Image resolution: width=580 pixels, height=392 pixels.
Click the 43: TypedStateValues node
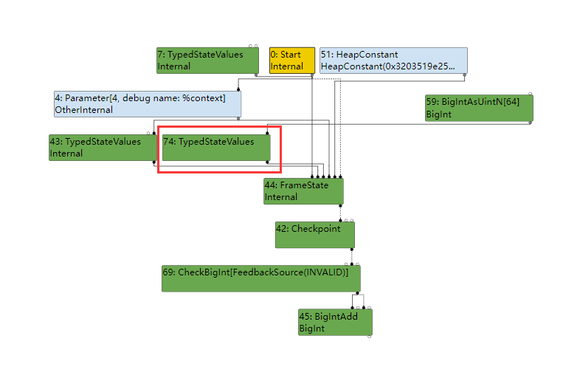click(99, 148)
